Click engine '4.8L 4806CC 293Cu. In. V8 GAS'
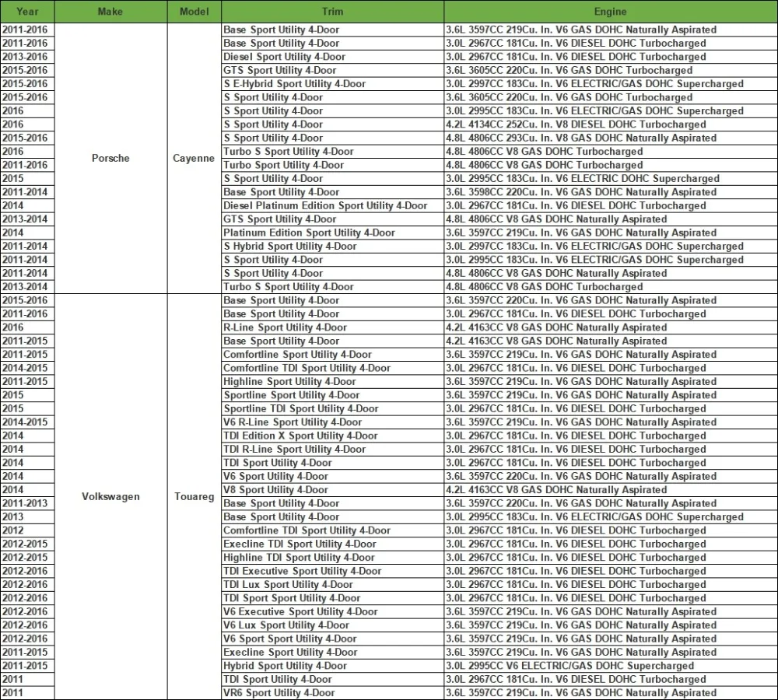This screenshot has width=778, height=700. (x=611, y=138)
